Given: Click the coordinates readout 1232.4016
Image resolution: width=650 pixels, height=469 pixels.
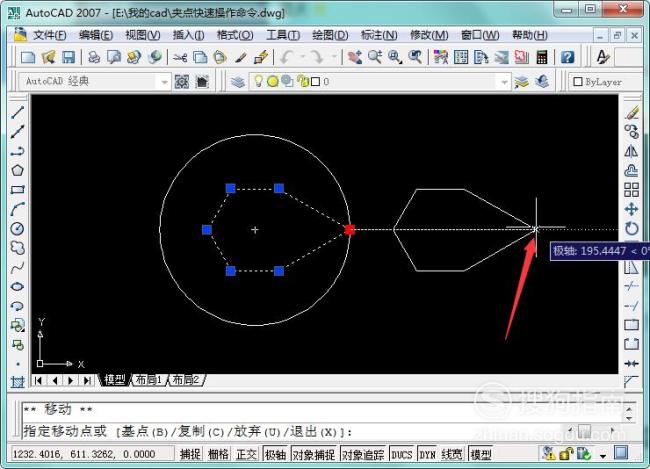Looking at the screenshot, I should [x=84, y=454].
